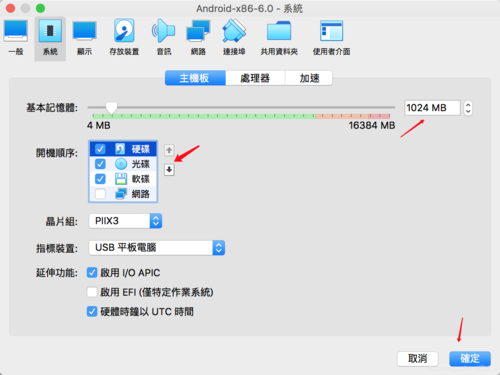The height and width of the screenshot is (375, 500).
Task: Open the 使用者介面 user interface icon
Action: 331,37
